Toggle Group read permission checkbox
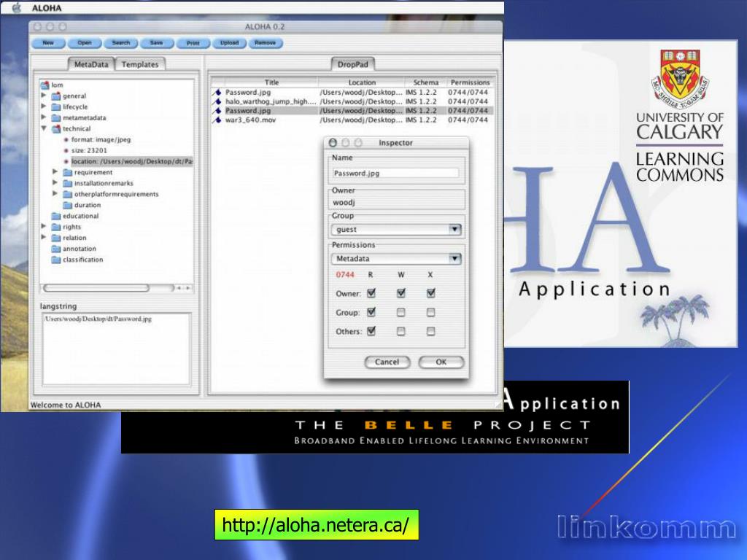Screen dimensions: 747x560 371,312
